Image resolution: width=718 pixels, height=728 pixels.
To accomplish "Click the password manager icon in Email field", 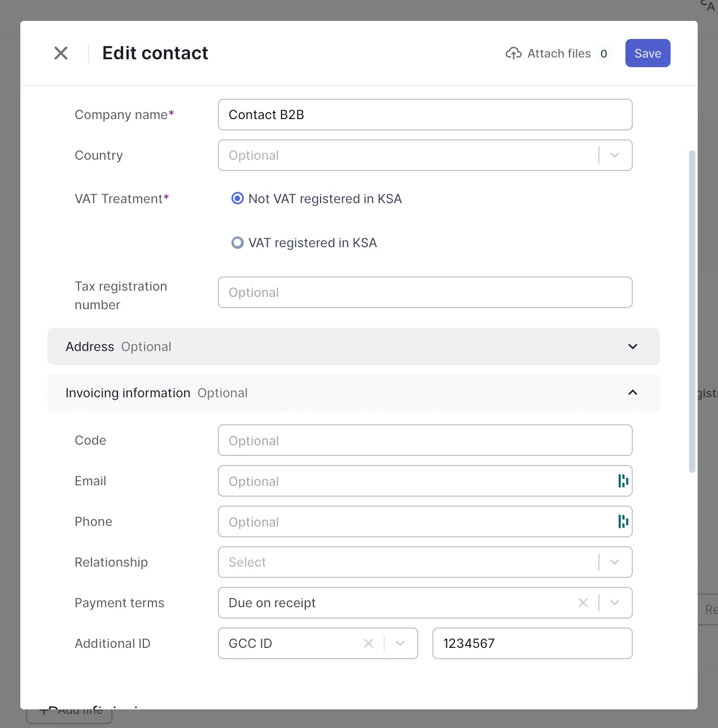I will (x=623, y=481).
